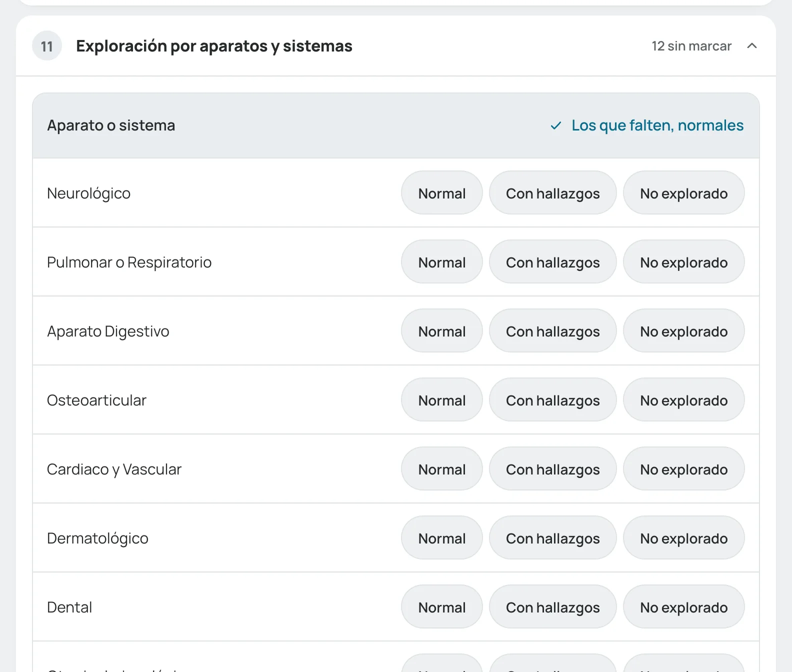Set Osteoarticular to No explorado
The width and height of the screenshot is (792, 672).
(x=684, y=400)
